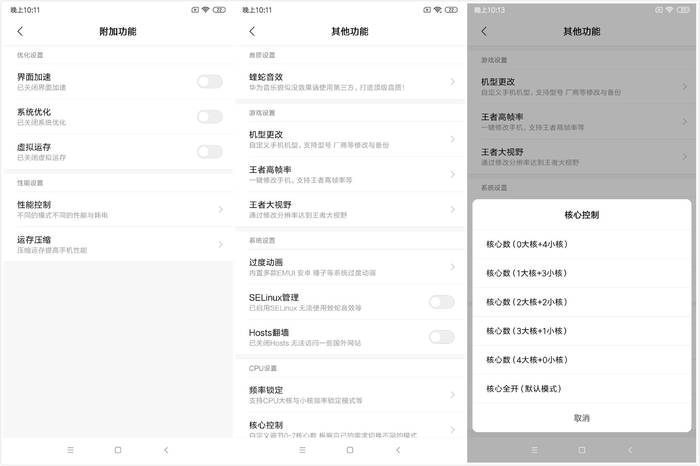The width and height of the screenshot is (700, 466).
Task: Tap home button on middle phone
Action: pos(350,450)
